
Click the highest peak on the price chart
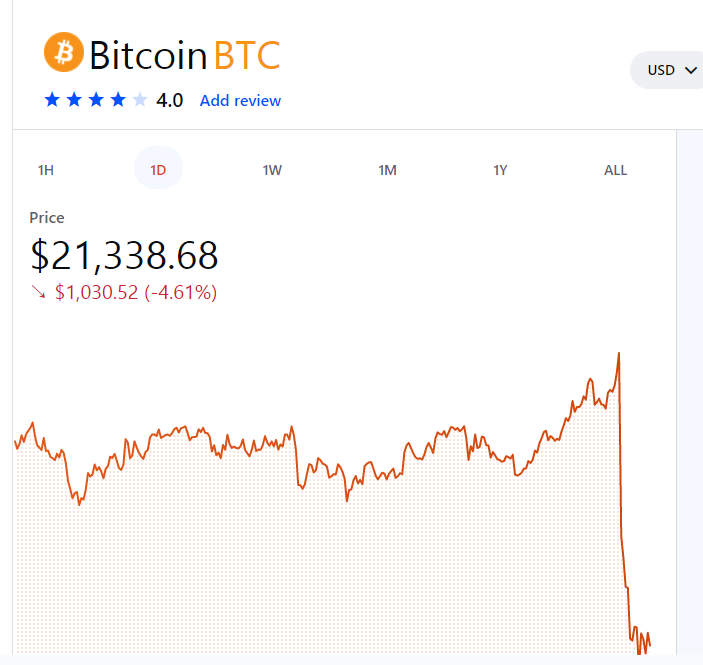pos(619,354)
